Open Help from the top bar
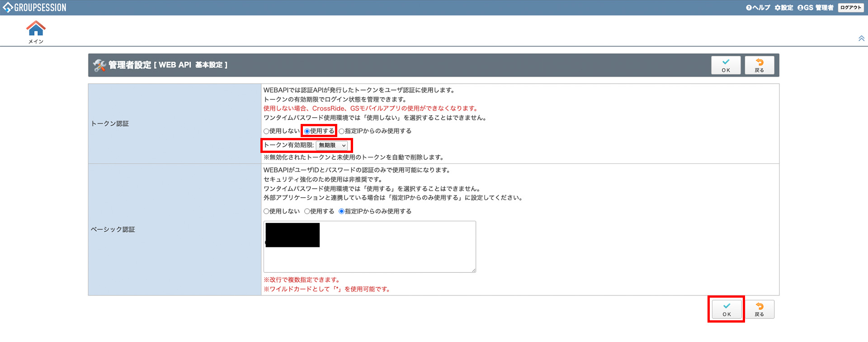Screen dimensions: 868x342 758,8
